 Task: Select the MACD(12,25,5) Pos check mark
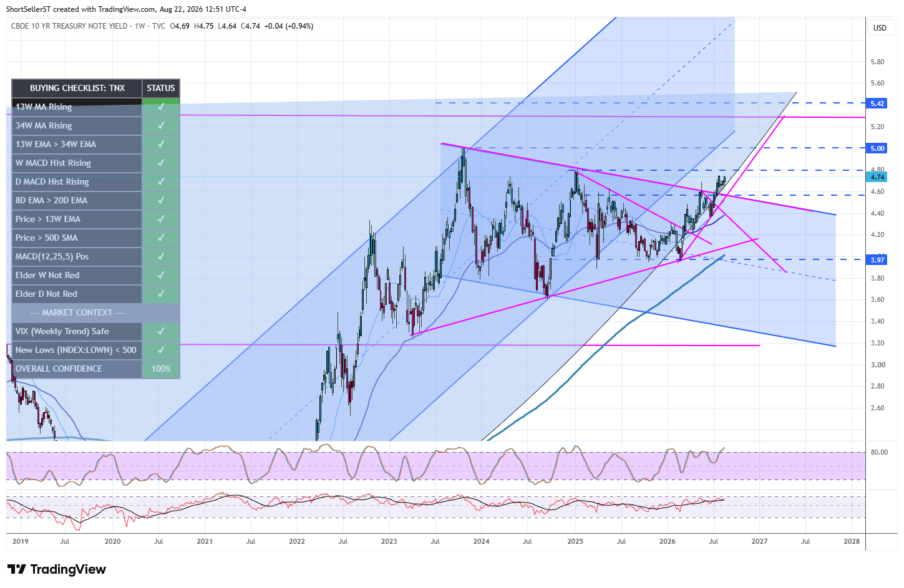tap(161, 256)
